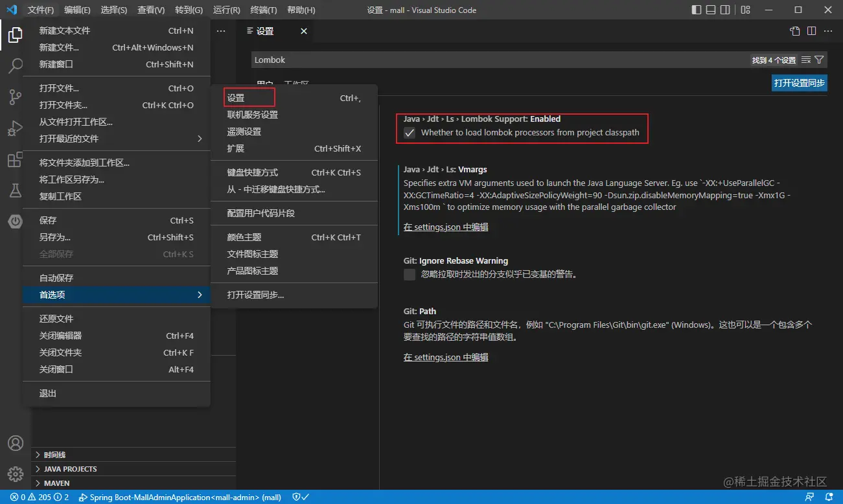843x504 pixels.
Task: Open the 文件(F) menu
Action: [x=41, y=10]
